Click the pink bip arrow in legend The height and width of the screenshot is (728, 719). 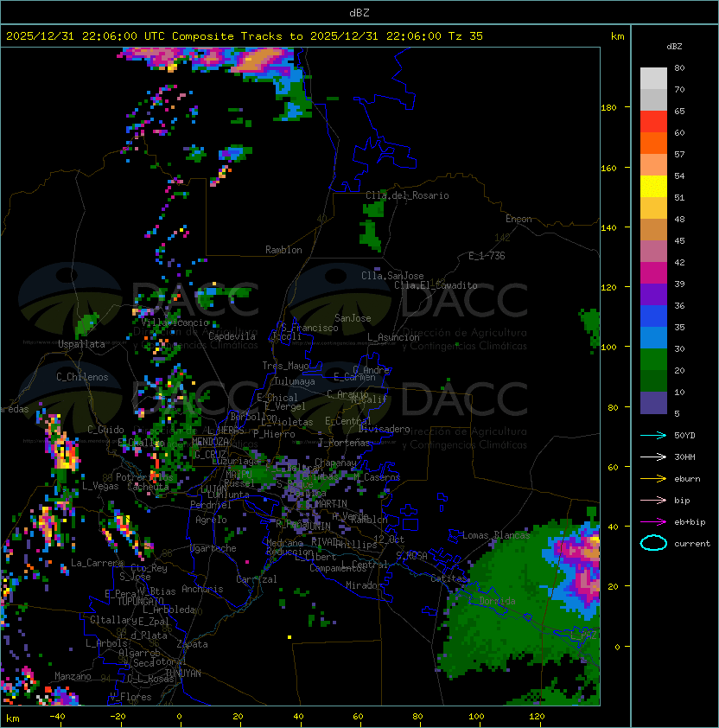pos(653,500)
